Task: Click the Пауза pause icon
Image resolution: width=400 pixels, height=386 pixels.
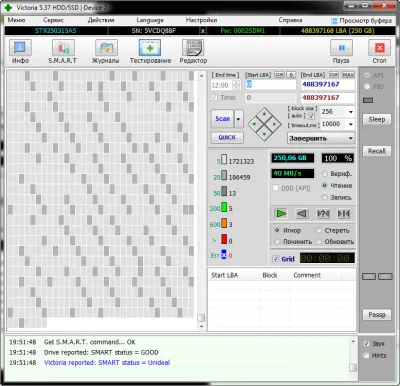Action: [x=341, y=48]
